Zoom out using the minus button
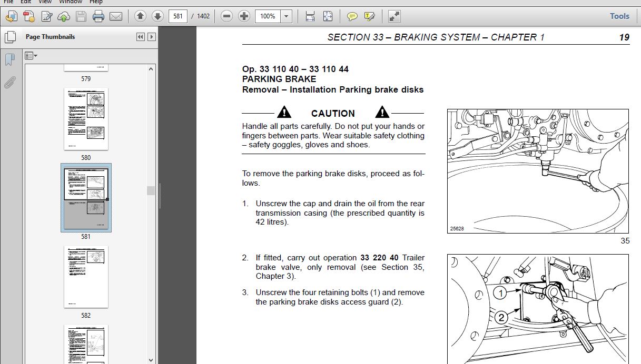641x364 pixels. click(226, 16)
